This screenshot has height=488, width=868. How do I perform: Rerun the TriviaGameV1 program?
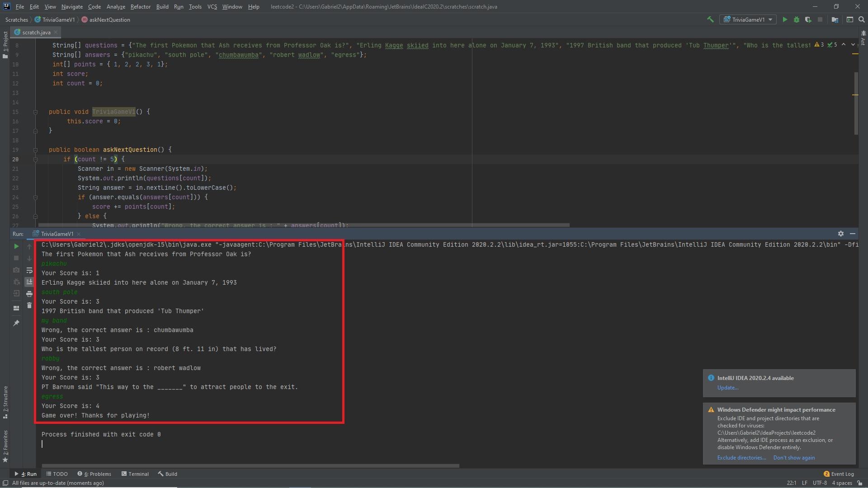click(x=17, y=246)
